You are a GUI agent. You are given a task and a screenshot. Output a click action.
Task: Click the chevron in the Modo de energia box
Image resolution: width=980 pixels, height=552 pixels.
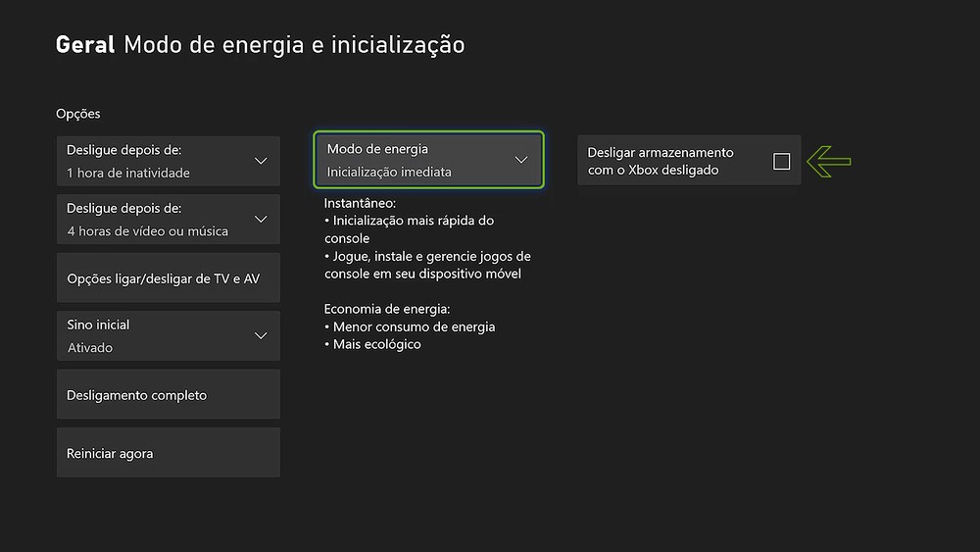click(x=521, y=160)
